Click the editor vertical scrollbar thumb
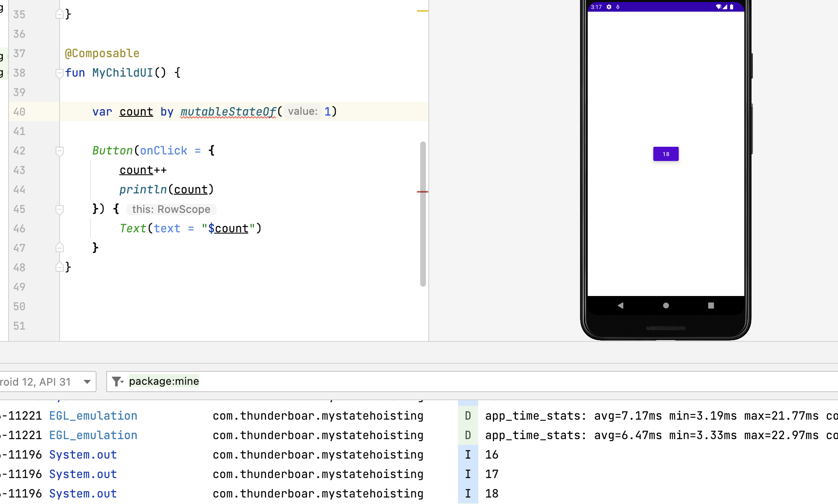838x504 pixels. 423,214
